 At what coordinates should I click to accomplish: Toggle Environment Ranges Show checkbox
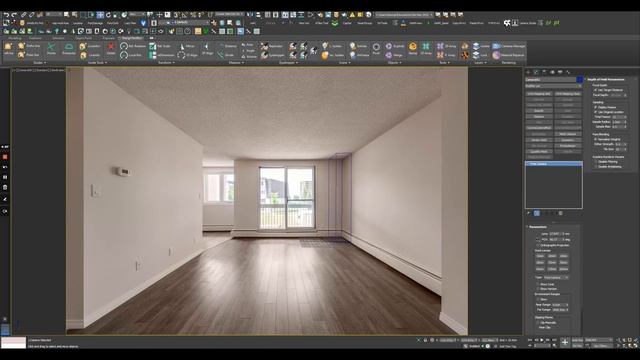coord(538,299)
